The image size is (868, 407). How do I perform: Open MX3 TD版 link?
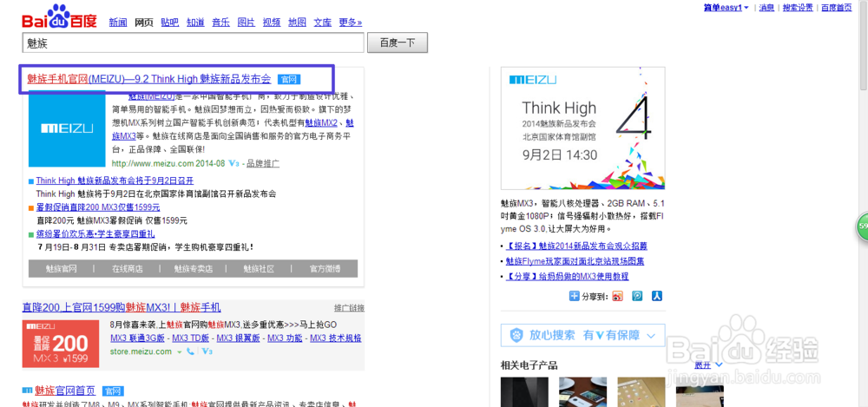pos(190,338)
